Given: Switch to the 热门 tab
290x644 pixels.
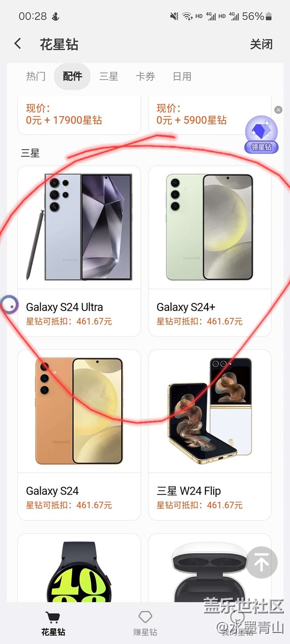Looking at the screenshot, I should (36, 76).
